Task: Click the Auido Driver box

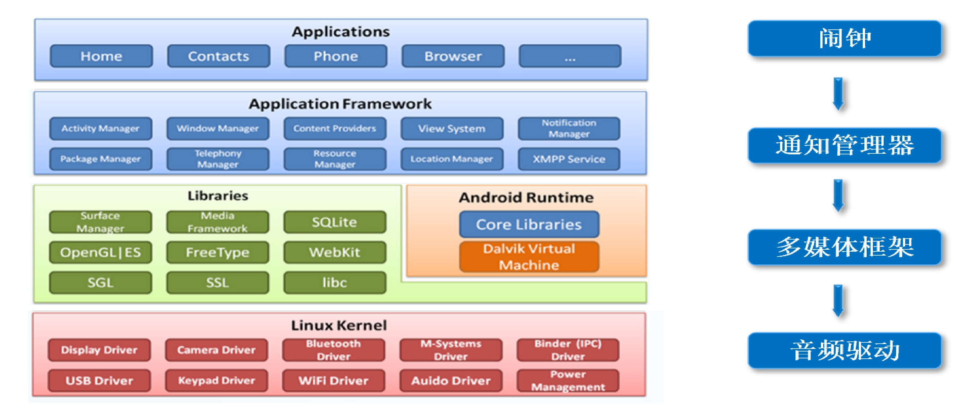Action: pyautogui.click(x=451, y=380)
